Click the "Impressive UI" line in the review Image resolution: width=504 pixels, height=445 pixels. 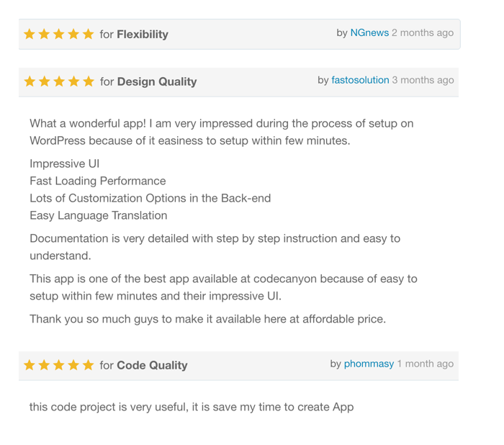pyautogui.click(x=65, y=164)
